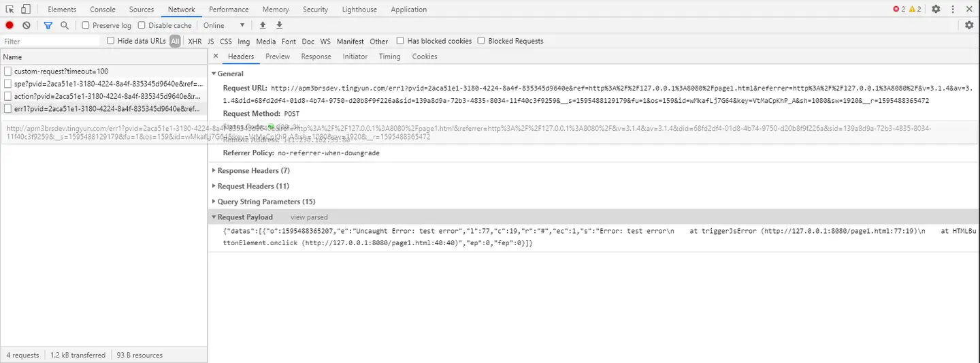This screenshot has width=980, height=363.
Task: Stop recording network log red button
Action: 10,25
